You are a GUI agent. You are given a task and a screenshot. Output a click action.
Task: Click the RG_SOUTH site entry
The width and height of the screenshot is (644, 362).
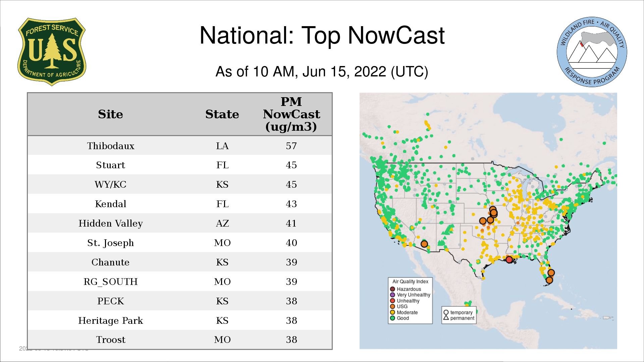111,282
